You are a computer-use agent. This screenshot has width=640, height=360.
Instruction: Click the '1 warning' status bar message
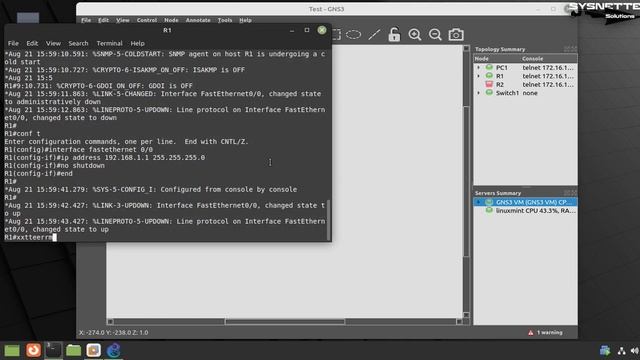(x=549, y=333)
